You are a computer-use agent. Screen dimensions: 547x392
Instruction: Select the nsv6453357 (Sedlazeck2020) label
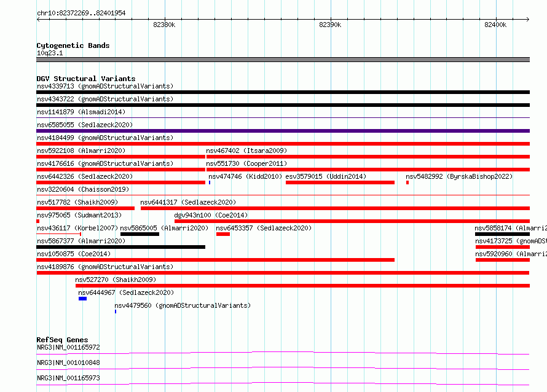264,228
